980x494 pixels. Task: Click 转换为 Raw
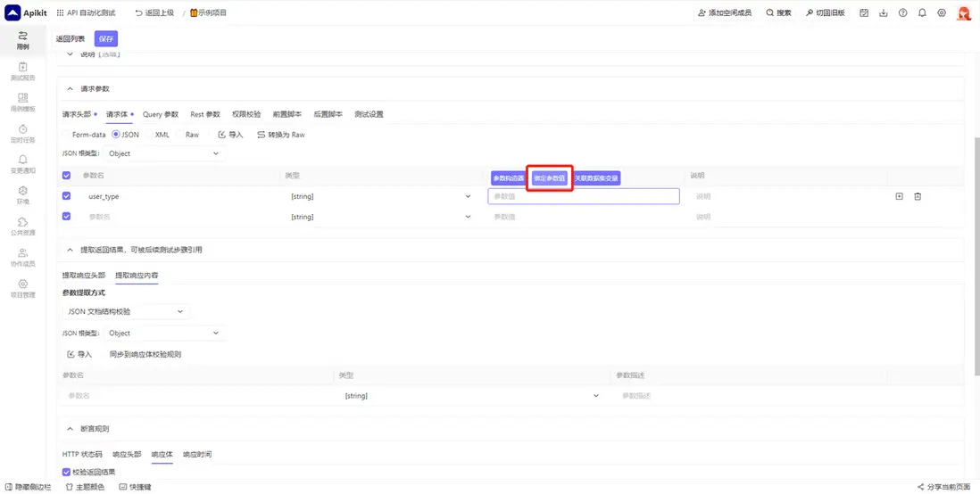281,135
